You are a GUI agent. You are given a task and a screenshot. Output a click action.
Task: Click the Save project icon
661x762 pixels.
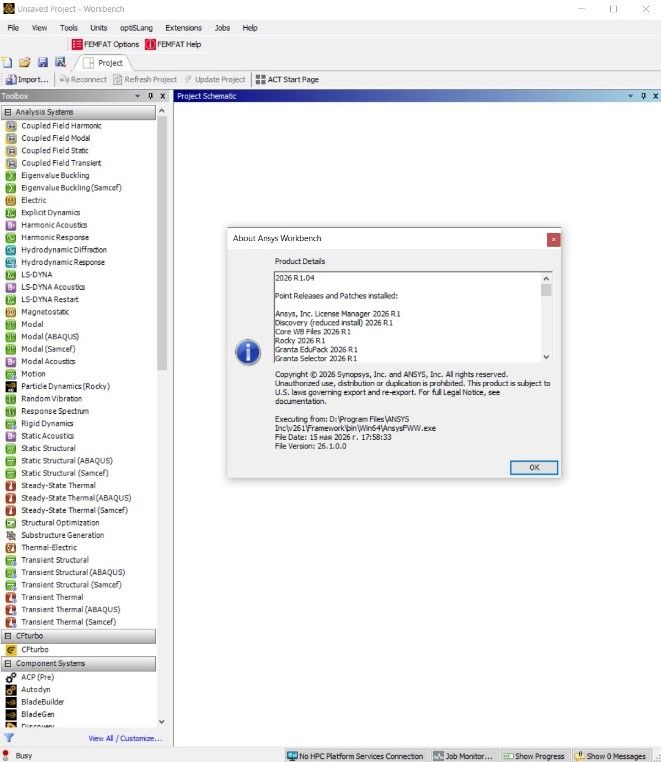(x=43, y=63)
